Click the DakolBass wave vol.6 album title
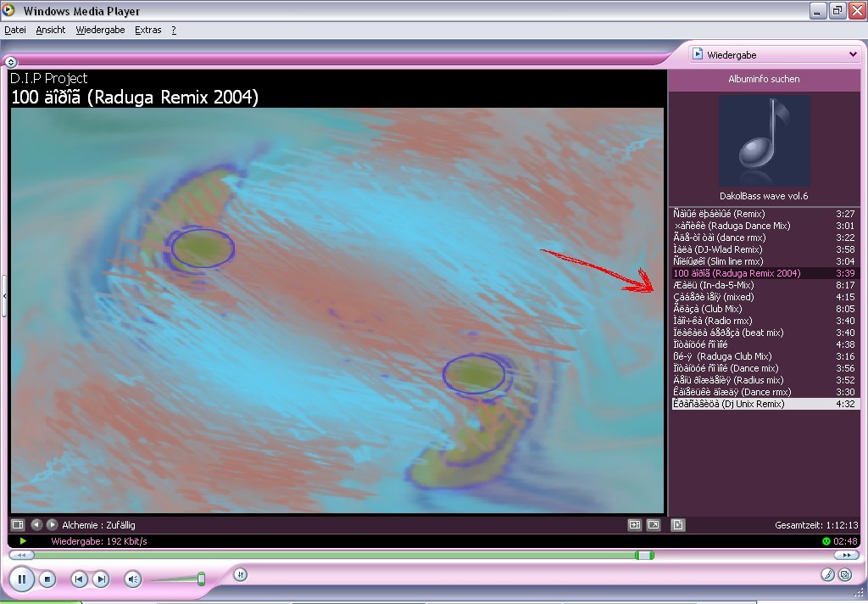This screenshot has height=604, width=868. (x=764, y=196)
